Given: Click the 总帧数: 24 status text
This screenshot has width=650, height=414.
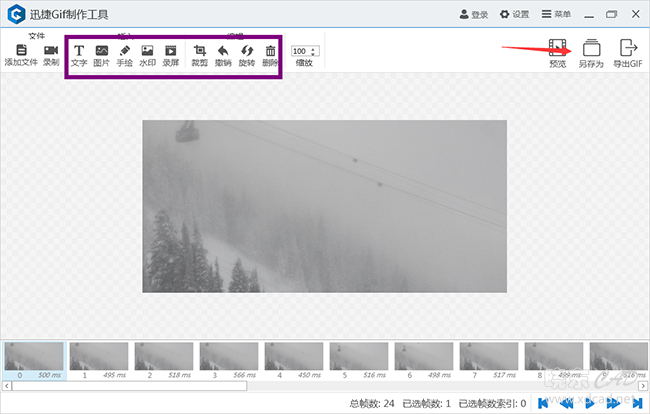Looking at the screenshot, I should (372, 403).
